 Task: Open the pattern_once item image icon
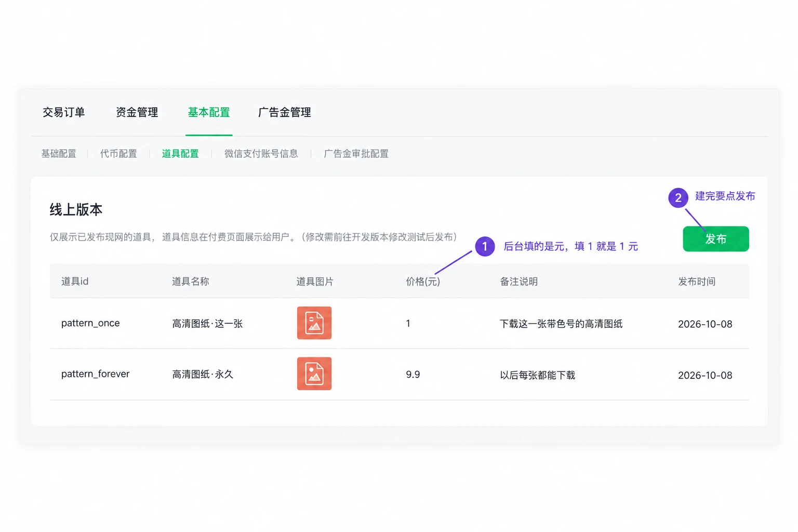(x=314, y=323)
